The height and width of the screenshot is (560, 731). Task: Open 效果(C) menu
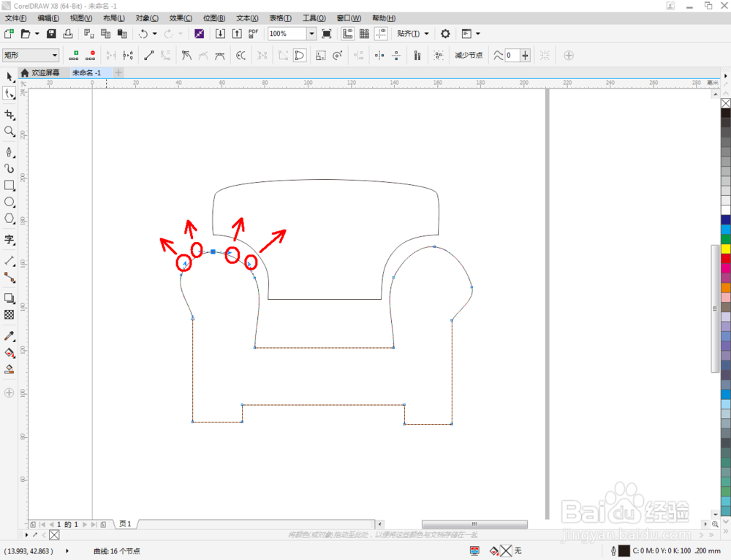(x=181, y=18)
